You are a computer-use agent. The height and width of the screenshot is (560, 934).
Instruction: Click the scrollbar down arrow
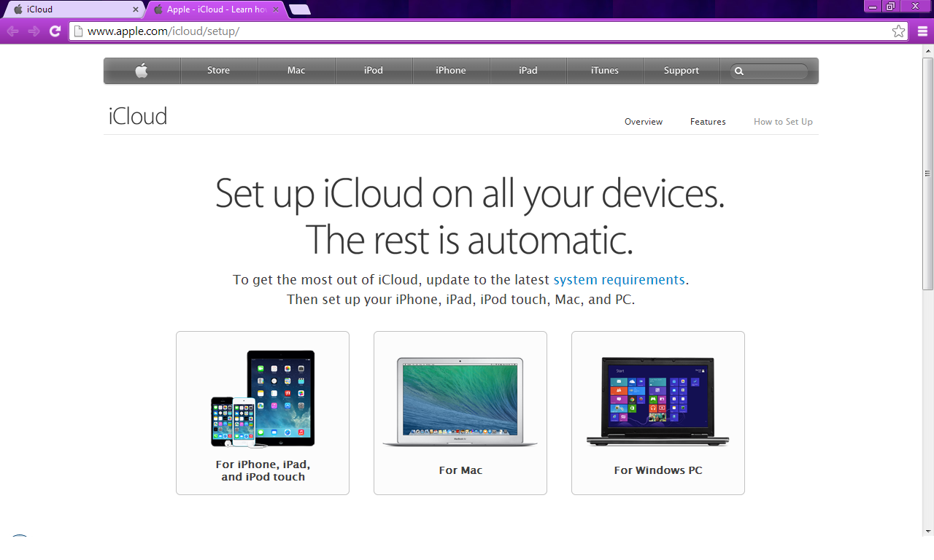(928, 530)
